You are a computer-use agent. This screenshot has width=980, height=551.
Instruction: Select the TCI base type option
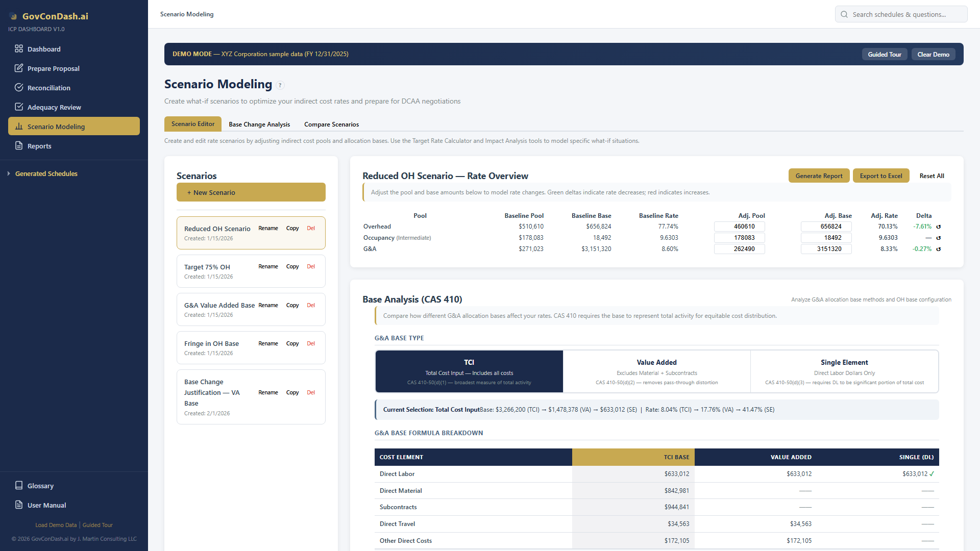(x=469, y=371)
